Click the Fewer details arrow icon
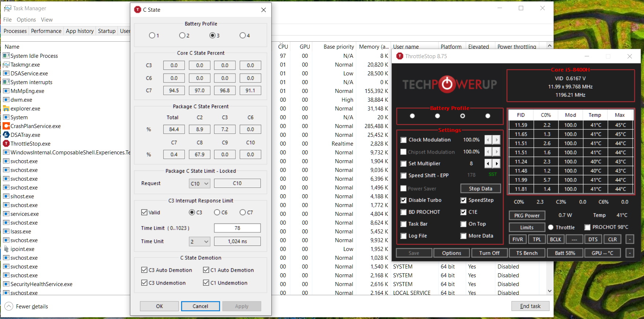The image size is (644, 319). tap(9, 307)
